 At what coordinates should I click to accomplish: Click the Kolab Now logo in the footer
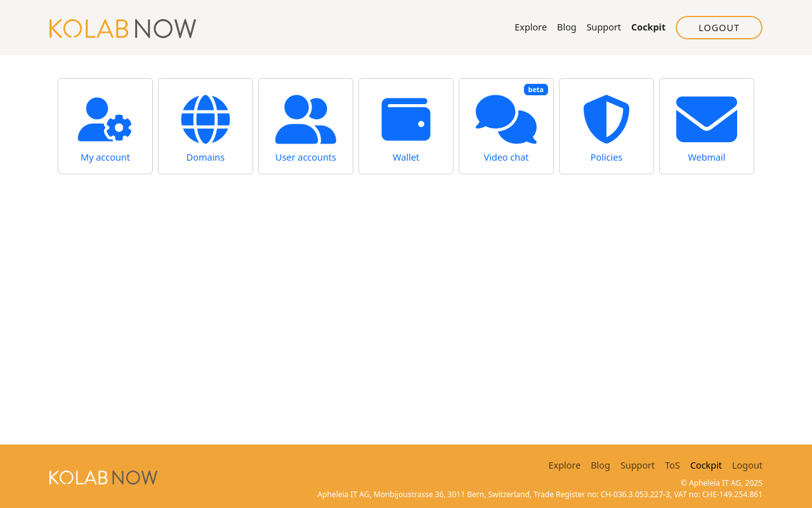click(103, 477)
